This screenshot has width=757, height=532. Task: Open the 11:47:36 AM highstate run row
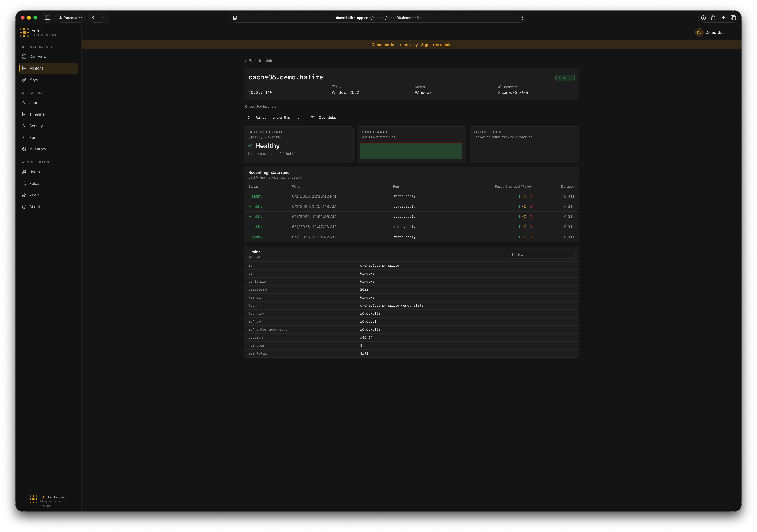(x=411, y=227)
